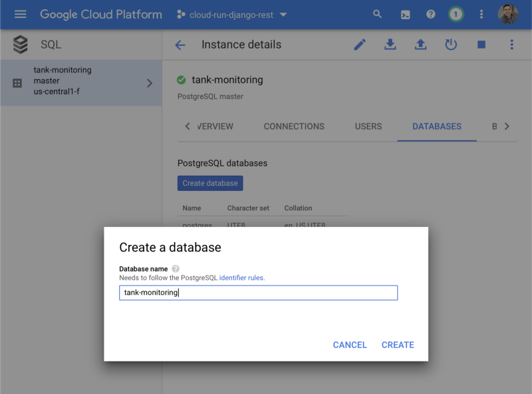Focus the Database name input field
The height and width of the screenshot is (394, 532).
pyautogui.click(x=258, y=293)
